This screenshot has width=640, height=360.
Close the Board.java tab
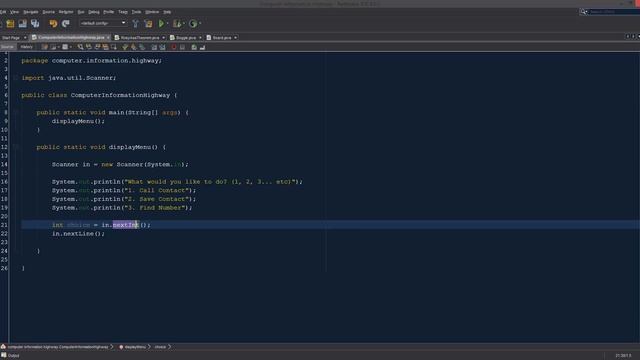(x=236, y=38)
